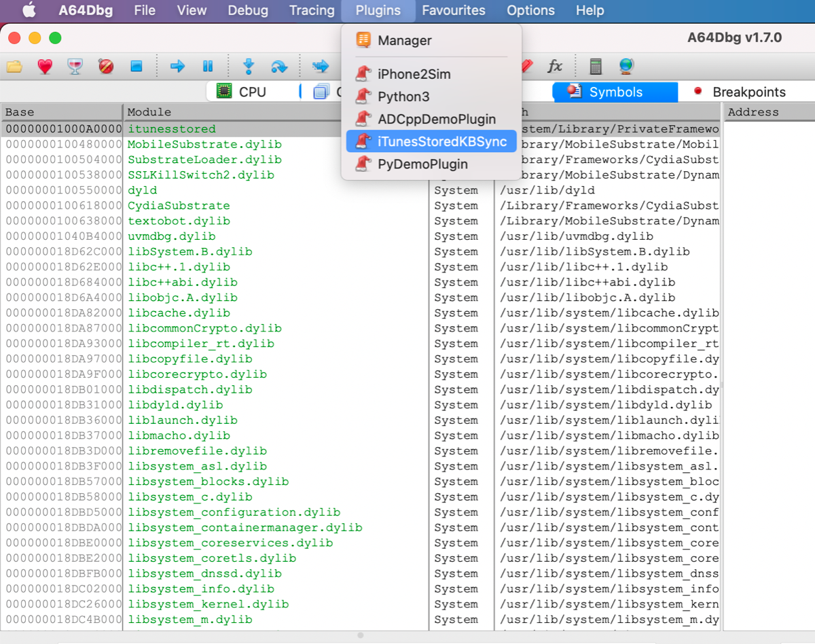
Task: Sort by the Base column header
Action: tap(62, 112)
